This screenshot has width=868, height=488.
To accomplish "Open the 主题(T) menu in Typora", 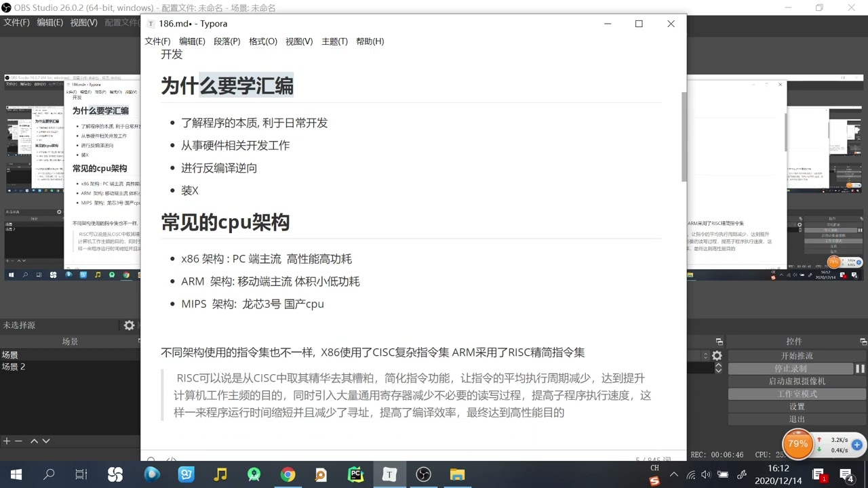I will (334, 41).
